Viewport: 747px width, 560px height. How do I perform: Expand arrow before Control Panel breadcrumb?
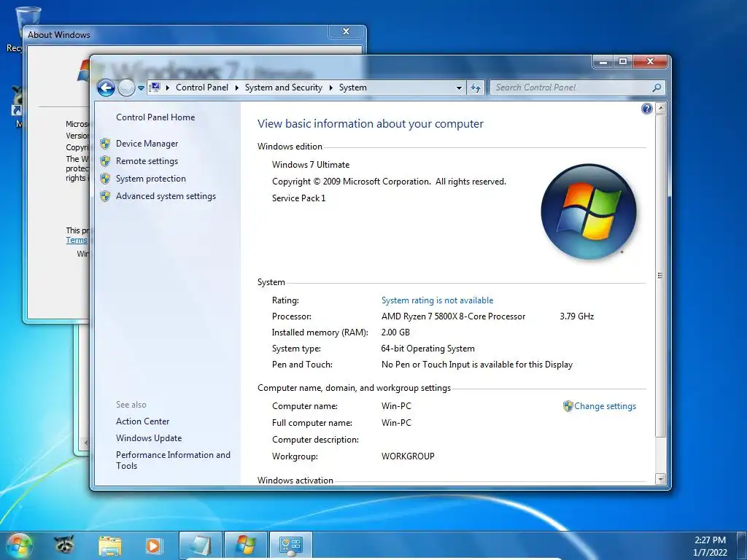tap(168, 87)
